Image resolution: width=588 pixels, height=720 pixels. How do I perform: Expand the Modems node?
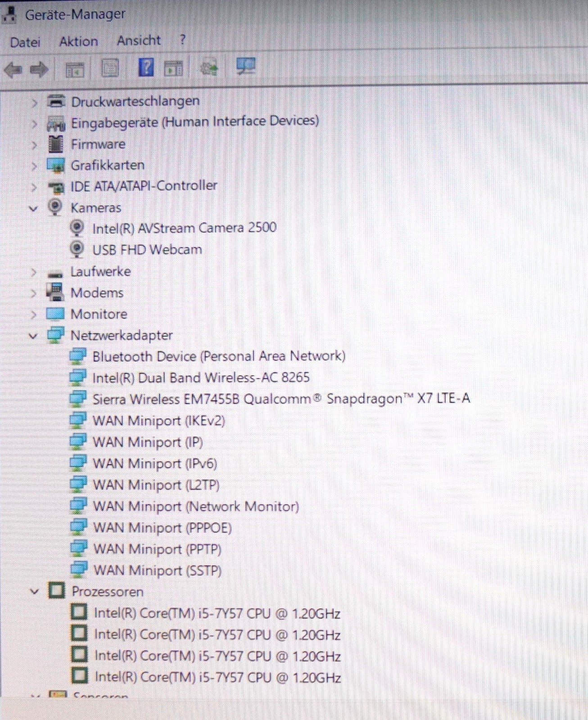[34, 293]
